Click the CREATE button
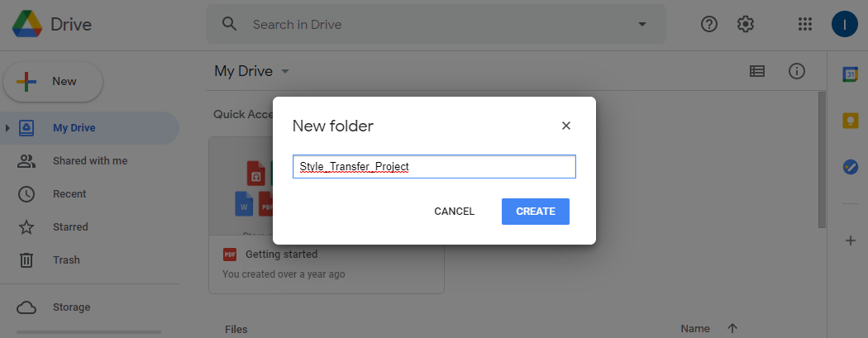The image size is (868, 338). coord(536,212)
